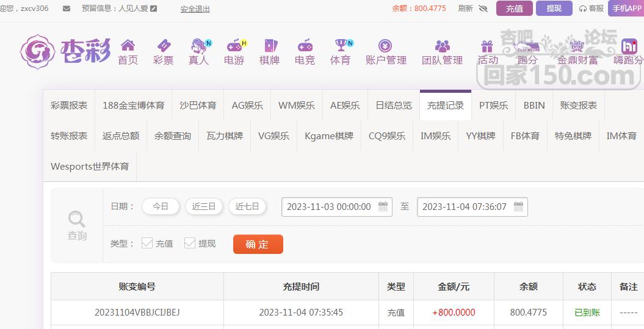Select the 电游 game controller icon

pyautogui.click(x=234, y=46)
